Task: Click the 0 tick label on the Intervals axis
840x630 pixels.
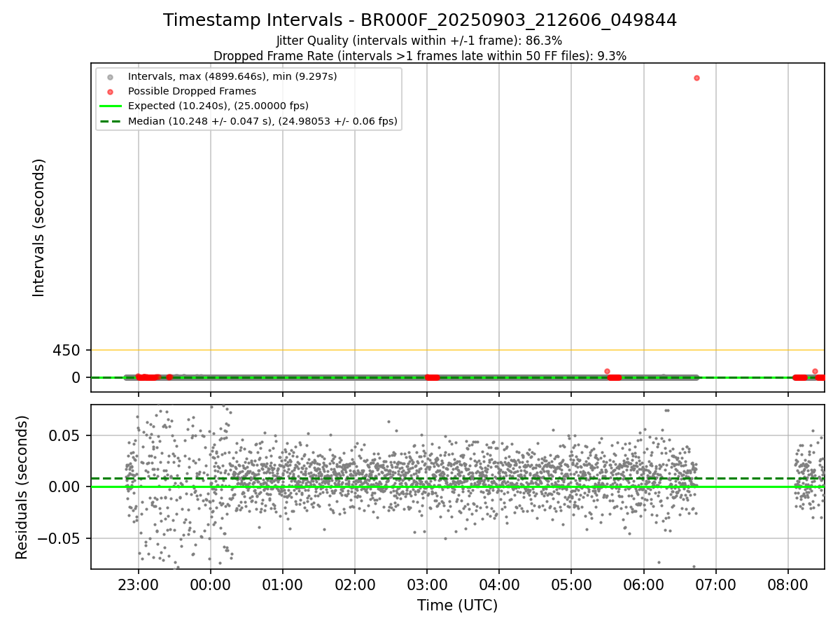Action: (77, 377)
